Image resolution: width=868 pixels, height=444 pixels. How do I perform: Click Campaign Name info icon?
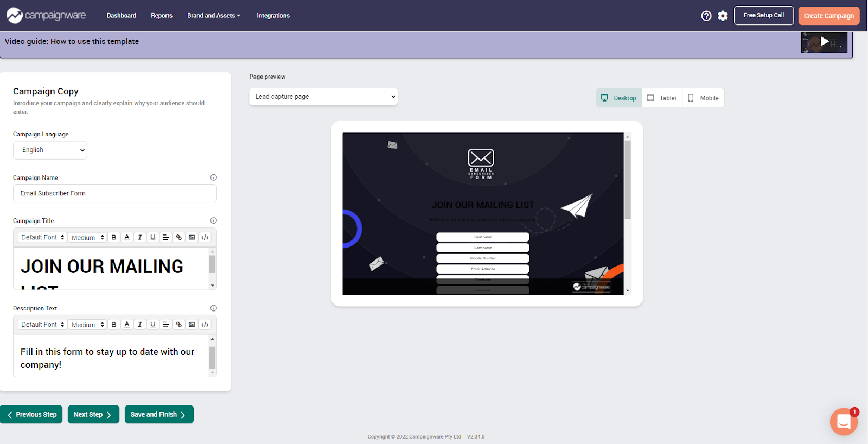[x=213, y=177]
